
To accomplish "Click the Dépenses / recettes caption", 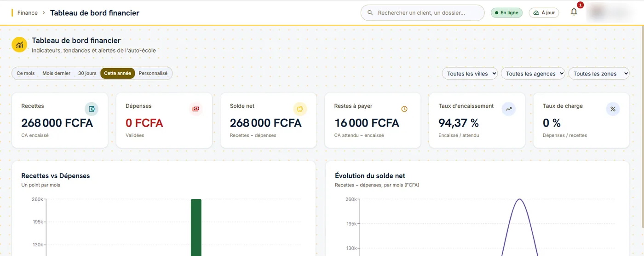I will point(565,135).
